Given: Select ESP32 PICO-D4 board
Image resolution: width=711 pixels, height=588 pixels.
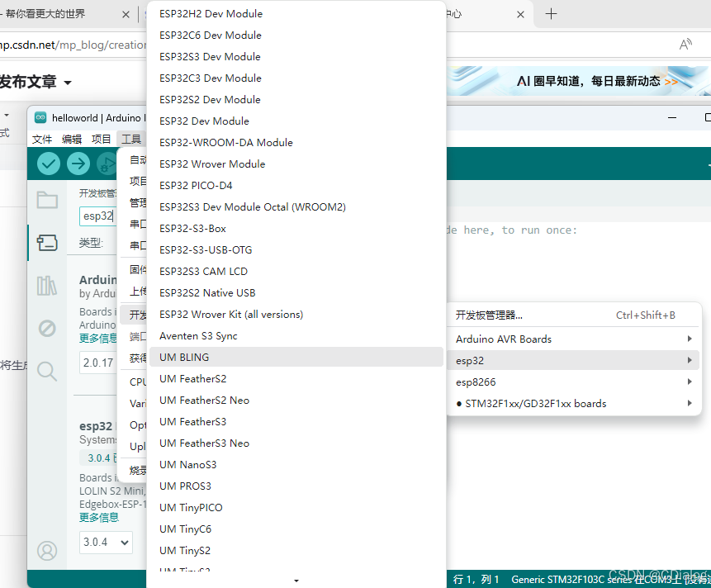Looking at the screenshot, I should click(x=296, y=186).
